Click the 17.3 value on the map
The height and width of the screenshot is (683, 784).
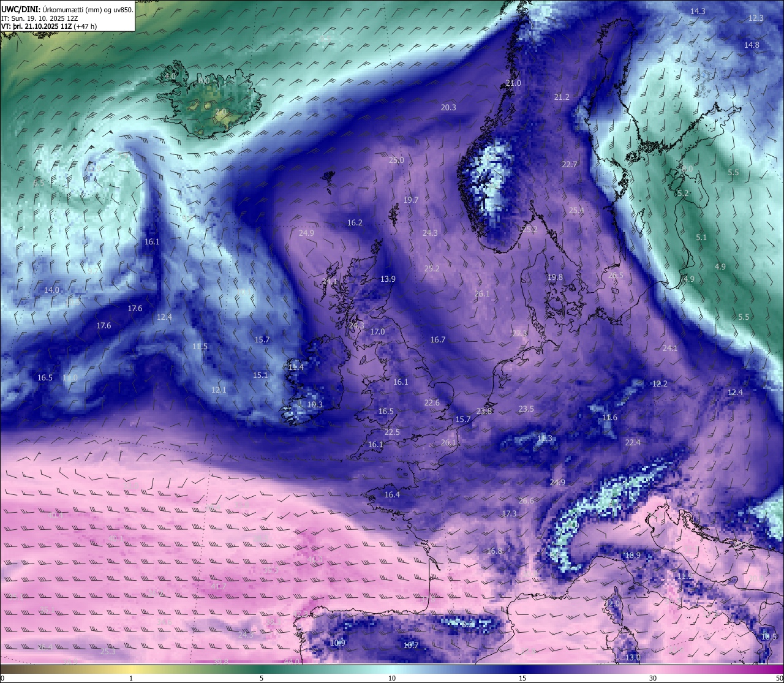click(x=509, y=514)
